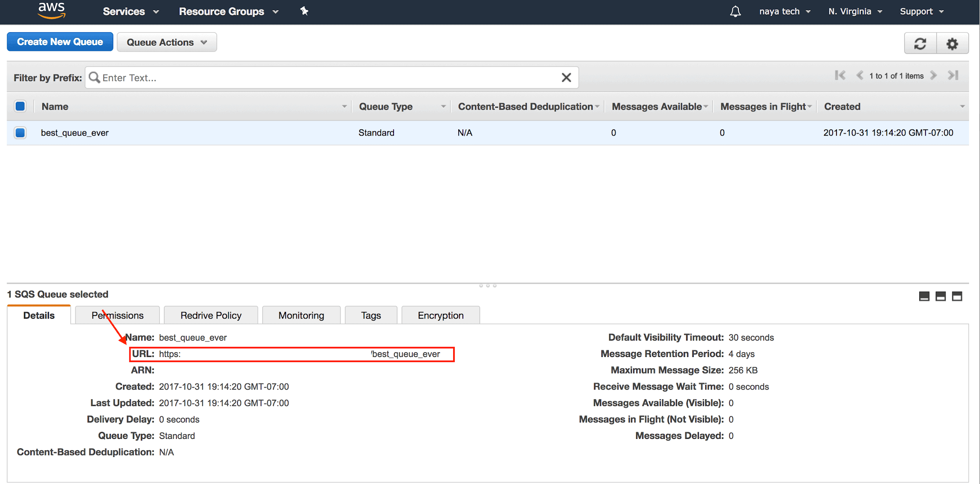Expand the Resource Groups menu

coord(229,11)
